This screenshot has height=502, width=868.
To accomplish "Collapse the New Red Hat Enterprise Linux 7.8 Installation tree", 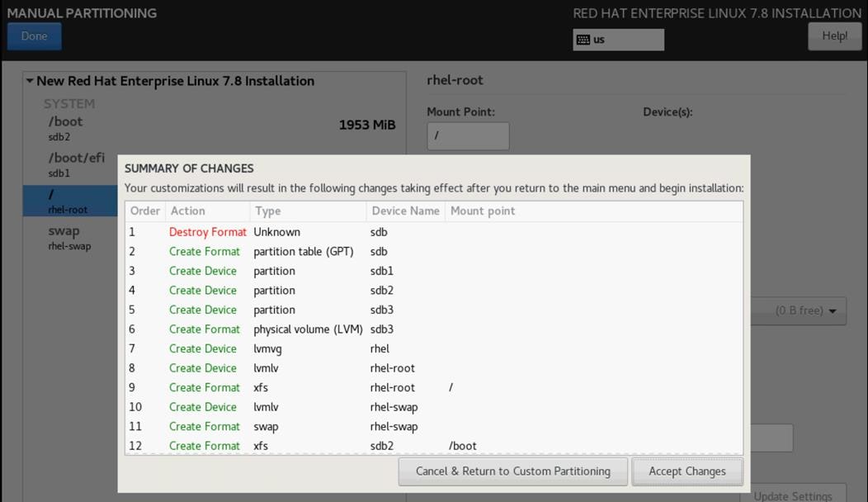I will point(30,81).
